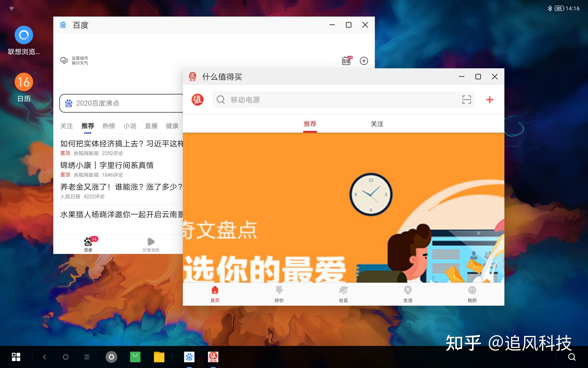Click the back arrow in taskbar
Screen dimensions: 588x368
pyautogui.click(x=44, y=357)
